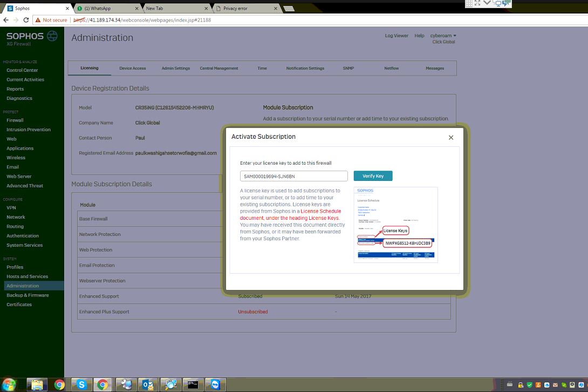The height and width of the screenshot is (392, 588).
Task: Open Authentication in sidebar
Action: pyautogui.click(x=23, y=236)
